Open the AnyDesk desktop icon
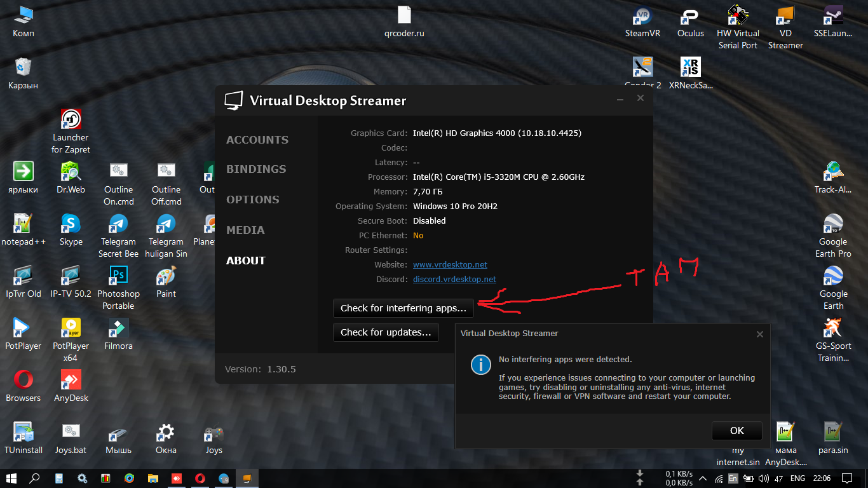The width and height of the screenshot is (868, 488). click(x=71, y=381)
